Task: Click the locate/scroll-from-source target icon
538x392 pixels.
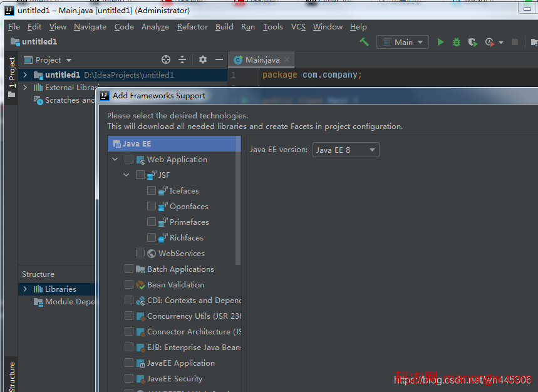Action: tap(166, 59)
